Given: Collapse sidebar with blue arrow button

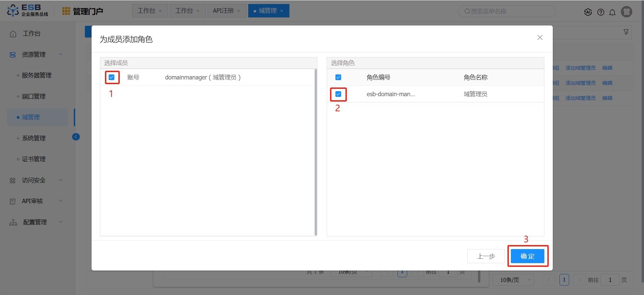Looking at the screenshot, I should 76,137.
